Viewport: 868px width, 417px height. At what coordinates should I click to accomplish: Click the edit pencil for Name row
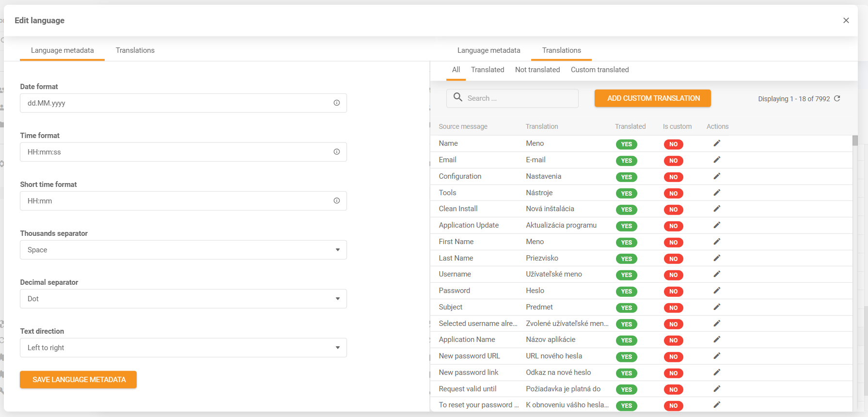717,143
